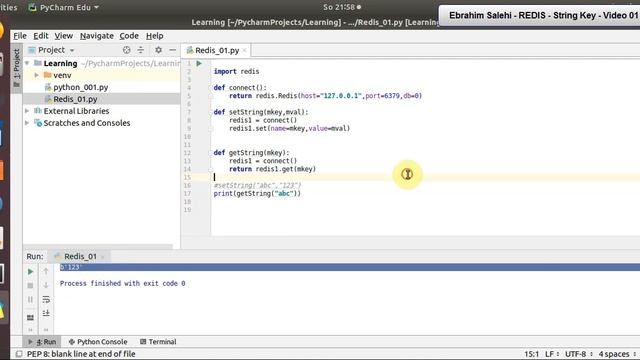Viewport: 640px width, 360px height.
Task: Collapse all items in Project panel
Action: [141, 50]
